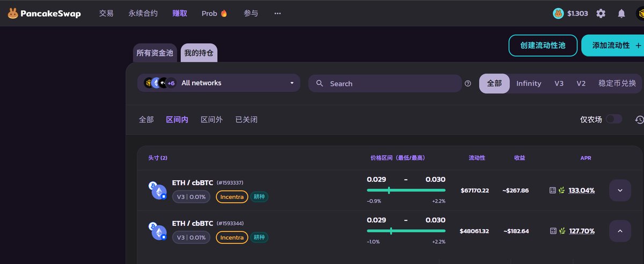Image resolution: width=644 pixels, height=264 pixels.
Task: Open the settings gear icon
Action: pos(601,13)
